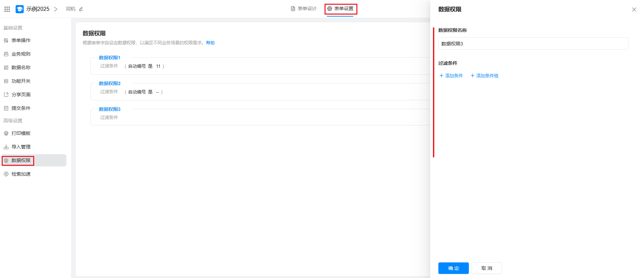The width and height of the screenshot is (644, 278).
Task: Switch to the 表单设计 tab
Action: click(304, 9)
